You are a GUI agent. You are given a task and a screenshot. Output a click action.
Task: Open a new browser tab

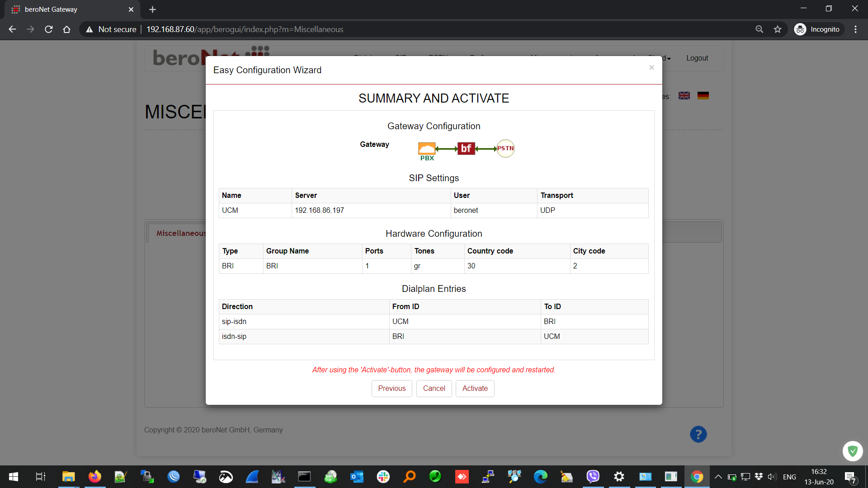click(x=152, y=9)
